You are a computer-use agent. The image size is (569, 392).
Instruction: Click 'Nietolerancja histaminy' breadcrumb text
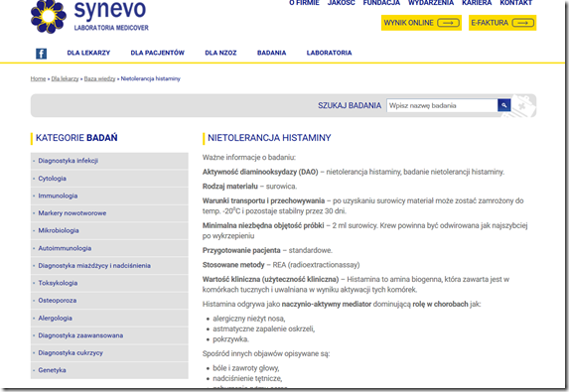(x=151, y=78)
